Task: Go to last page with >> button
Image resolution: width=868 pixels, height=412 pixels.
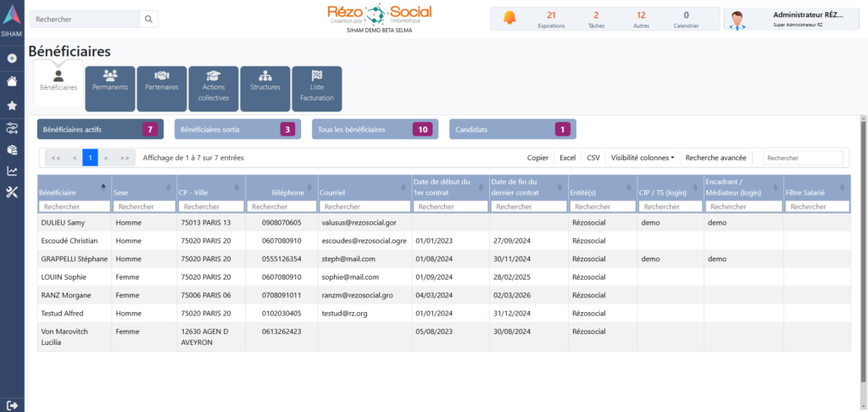Action: (x=125, y=158)
